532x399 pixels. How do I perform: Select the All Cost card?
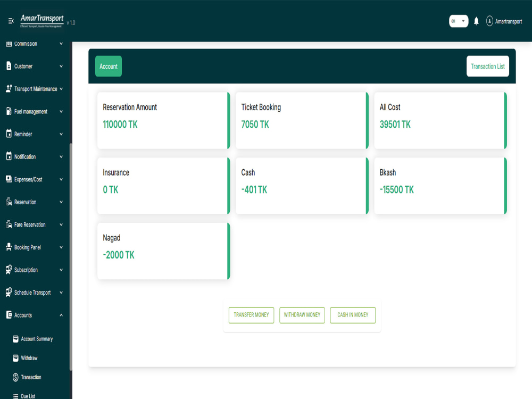[440, 120]
